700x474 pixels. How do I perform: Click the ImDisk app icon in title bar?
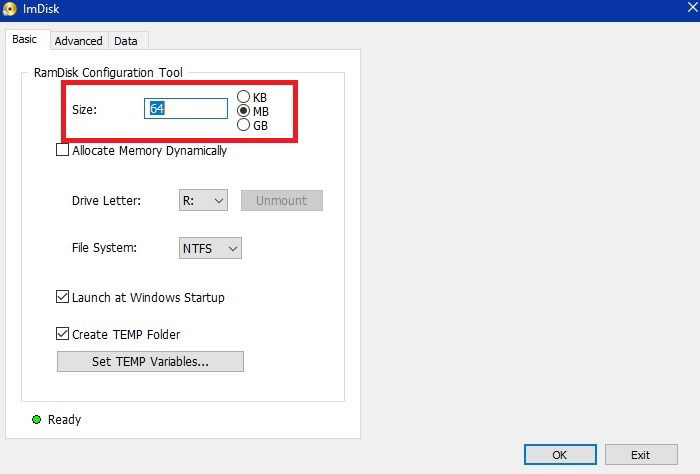pos(9,9)
